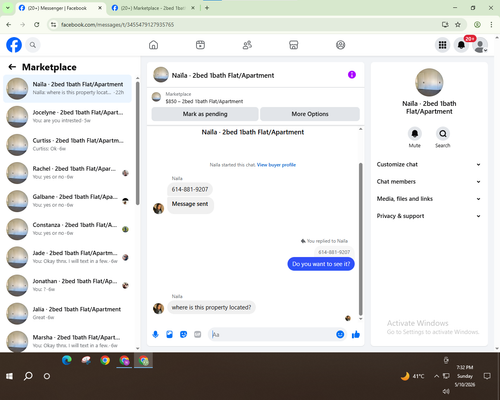Click the large listing thumbnail in info panel

[429, 82]
